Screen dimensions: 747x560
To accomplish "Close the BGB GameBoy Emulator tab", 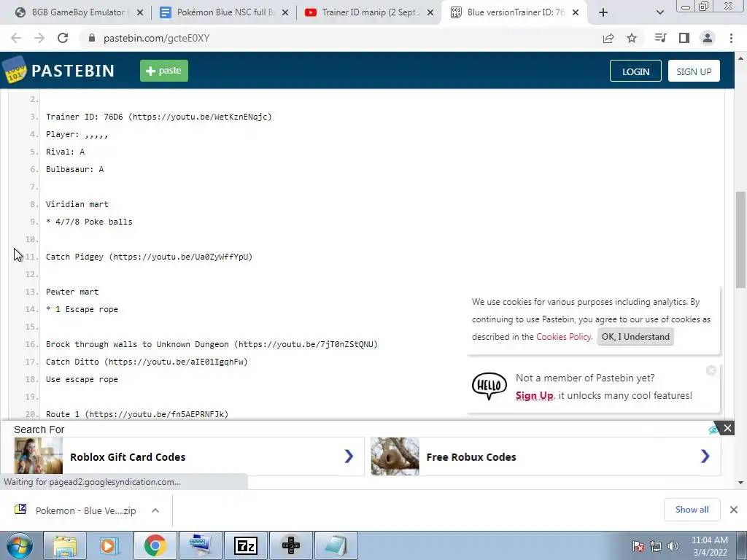I will pyautogui.click(x=140, y=13).
